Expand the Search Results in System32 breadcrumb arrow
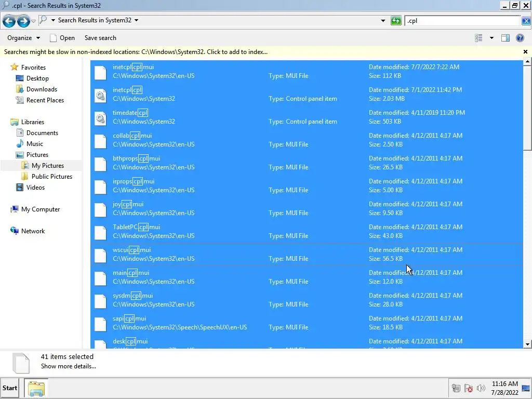Image resolution: width=532 pixels, height=399 pixels. [137, 20]
